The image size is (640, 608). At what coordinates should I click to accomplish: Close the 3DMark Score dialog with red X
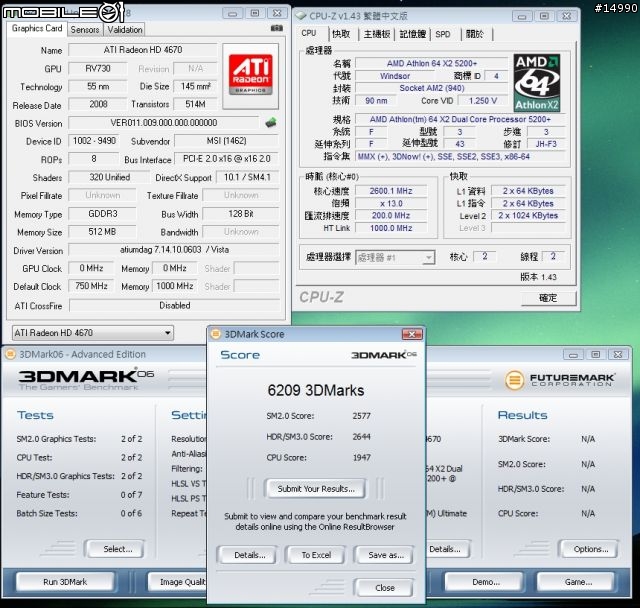point(411,333)
